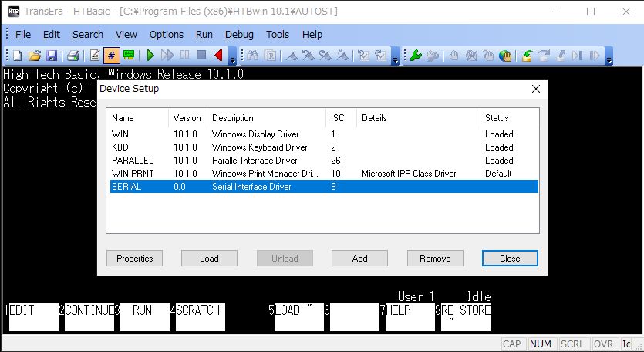Select the SERIAL driver row

(x=324, y=186)
